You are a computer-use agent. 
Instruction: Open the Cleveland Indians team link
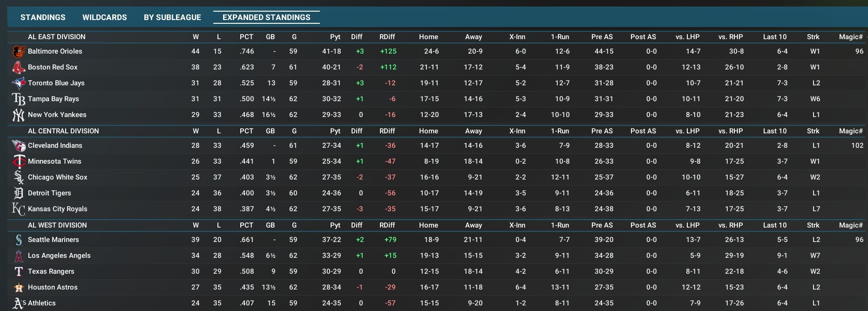click(x=55, y=145)
